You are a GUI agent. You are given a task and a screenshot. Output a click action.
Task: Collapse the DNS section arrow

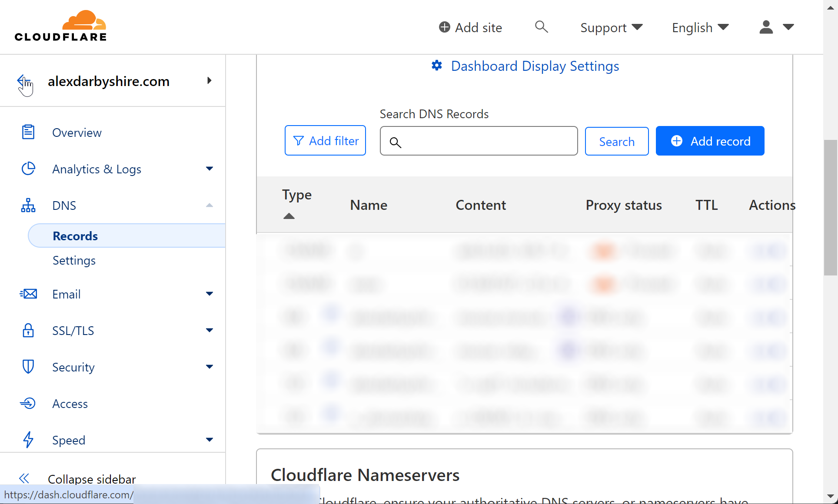pos(209,205)
